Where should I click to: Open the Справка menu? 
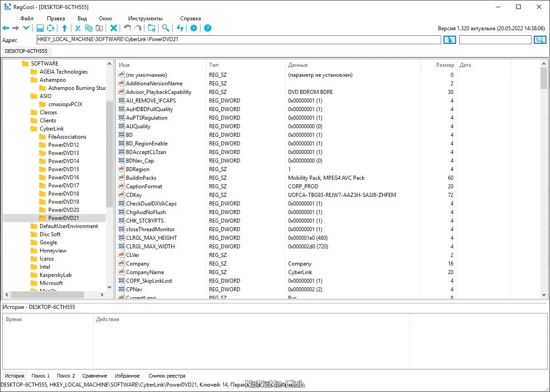coord(191,19)
